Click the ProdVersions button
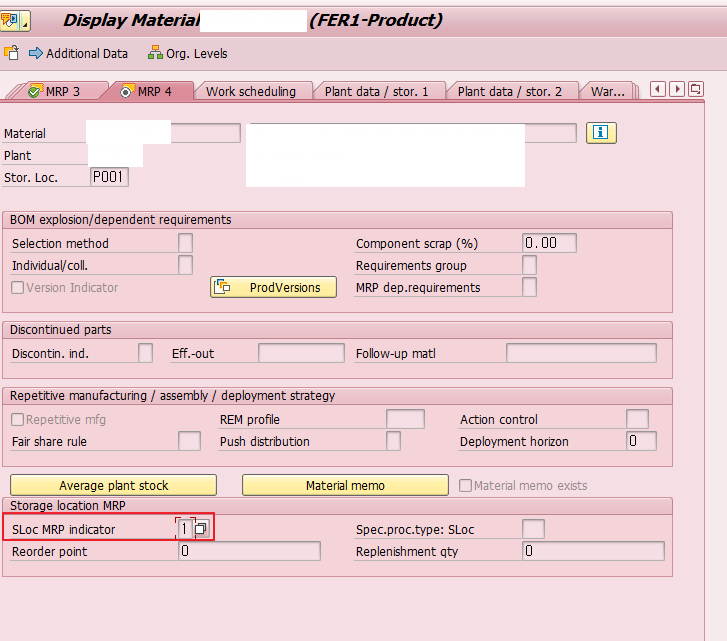727x641 pixels. tap(273, 287)
